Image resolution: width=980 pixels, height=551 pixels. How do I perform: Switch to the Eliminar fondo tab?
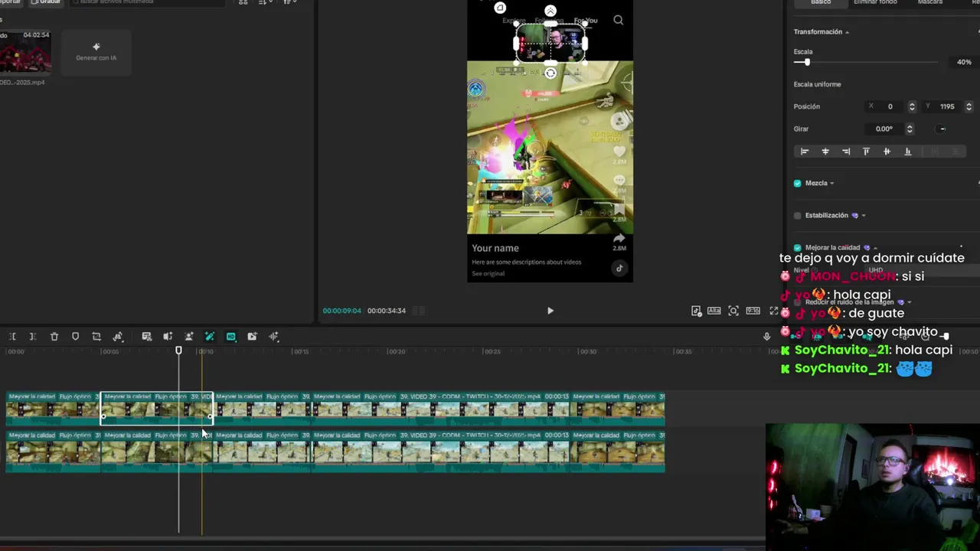coord(875,2)
